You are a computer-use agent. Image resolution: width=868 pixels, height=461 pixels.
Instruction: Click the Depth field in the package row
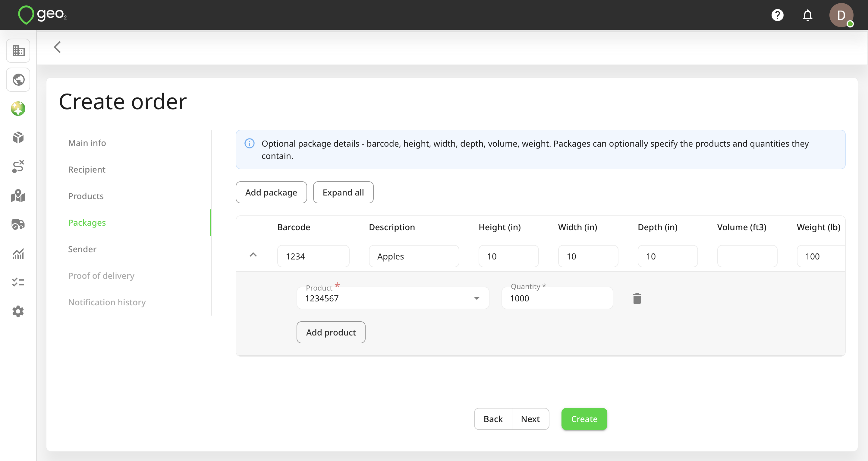pos(668,256)
